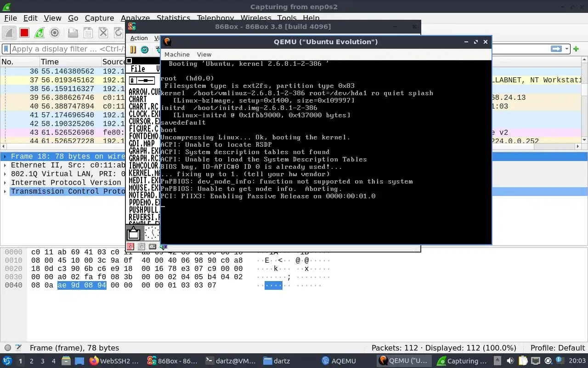Pause the 86Box emulation
This screenshot has width=588, height=368.
[x=133, y=50]
